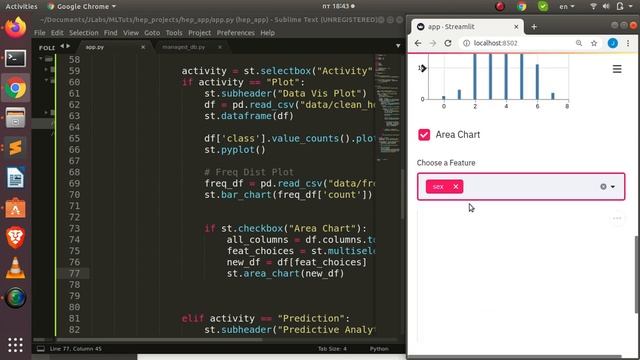Click the Chrome zoom magnifier icon
Viewport: 640px width, 360px height.
tap(579, 43)
